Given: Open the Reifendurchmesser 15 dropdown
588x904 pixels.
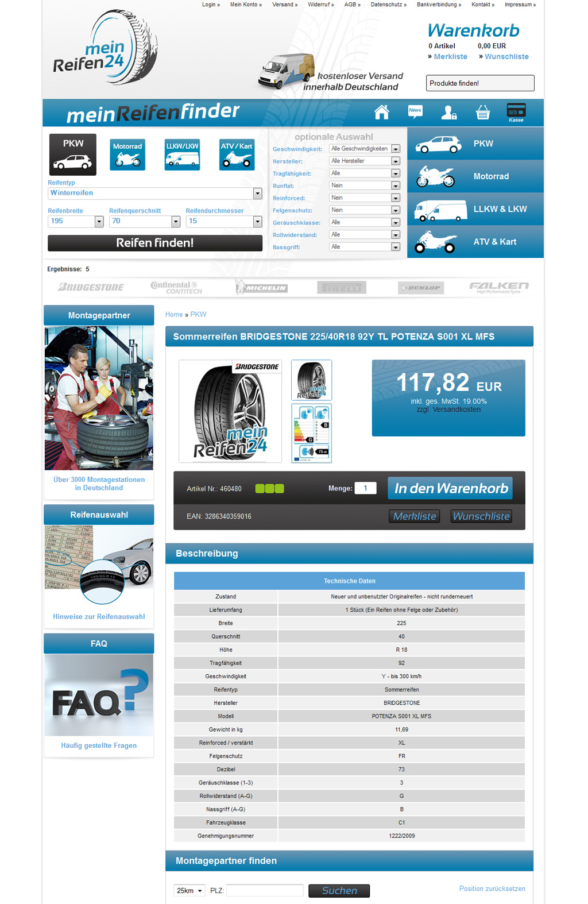Looking at the screenshot, I should [224, 221].
